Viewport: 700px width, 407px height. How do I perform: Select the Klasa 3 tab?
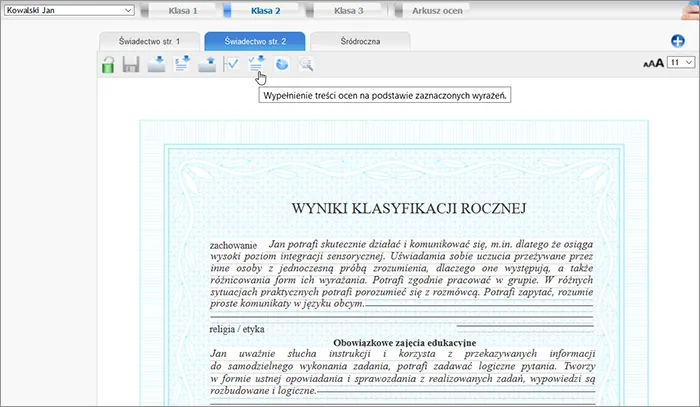pos(348,11)
